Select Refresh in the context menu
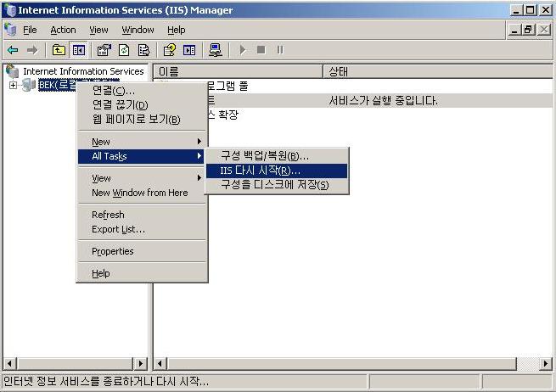Viewport: 556px width, 392px height. 142,215
